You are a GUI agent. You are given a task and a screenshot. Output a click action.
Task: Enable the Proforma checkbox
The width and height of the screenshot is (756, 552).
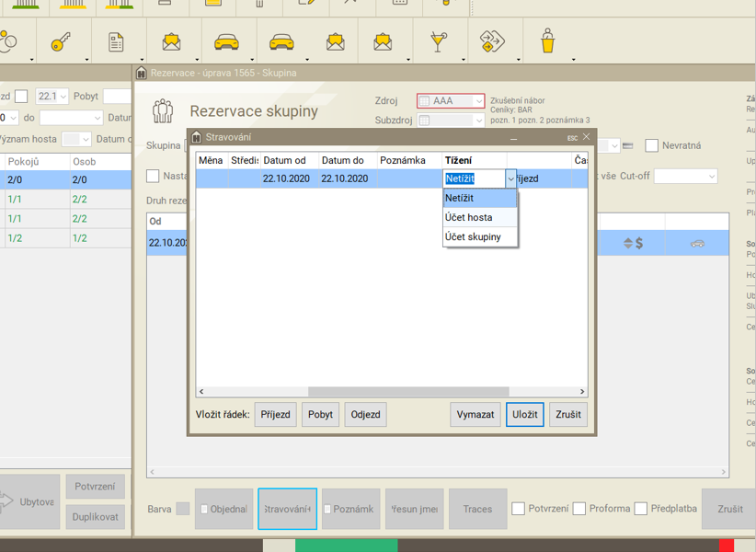click(579, 509)
